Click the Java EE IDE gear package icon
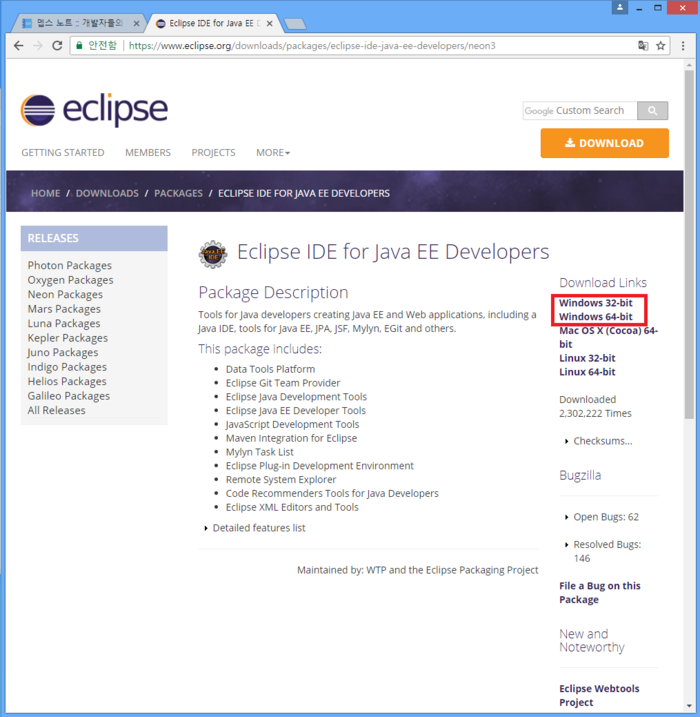Screen dimensions: 700x717 click(x=213, y=254)
